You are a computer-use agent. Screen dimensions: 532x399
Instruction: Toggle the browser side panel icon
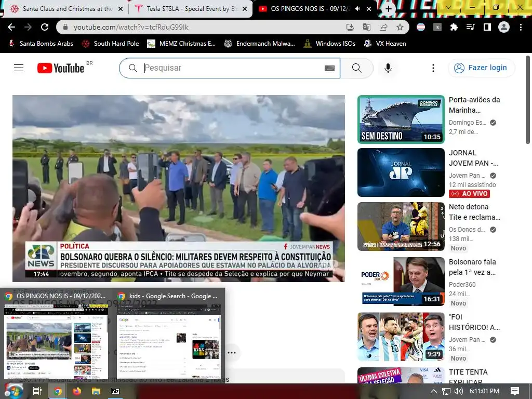pyautogui.click(x=487, y=27)
